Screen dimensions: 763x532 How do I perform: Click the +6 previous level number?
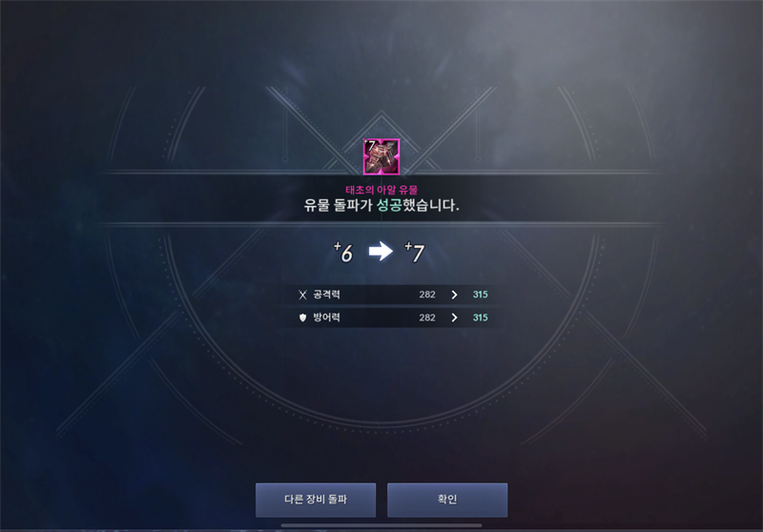tap(343, 252)
